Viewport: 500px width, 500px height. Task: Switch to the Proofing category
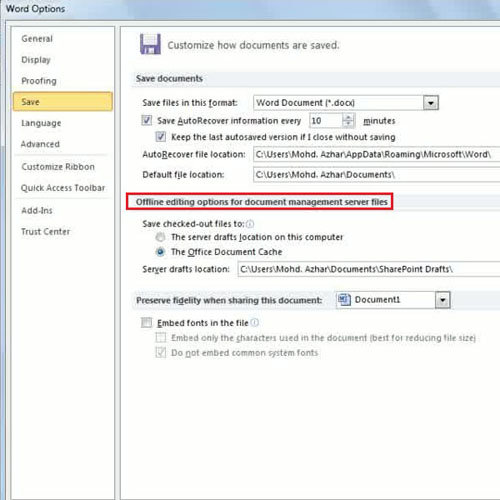click(x=39, y=81)
